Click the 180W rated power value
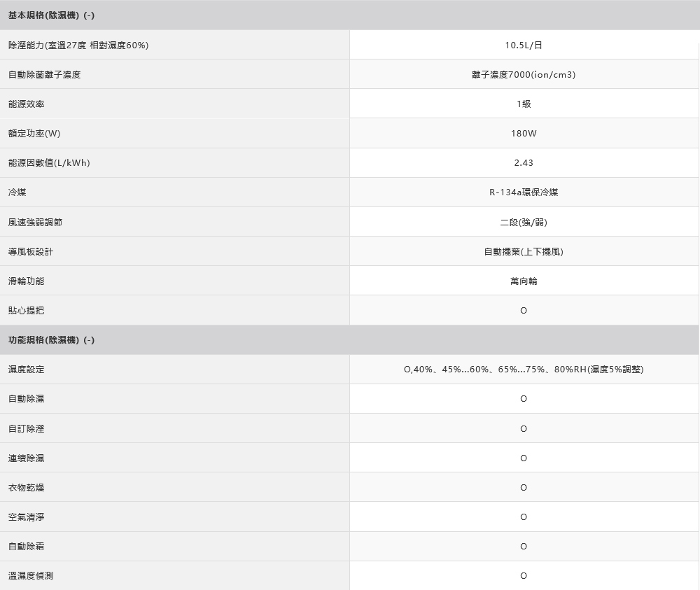Viewport: 700px width, 590px height. [524, 134]
